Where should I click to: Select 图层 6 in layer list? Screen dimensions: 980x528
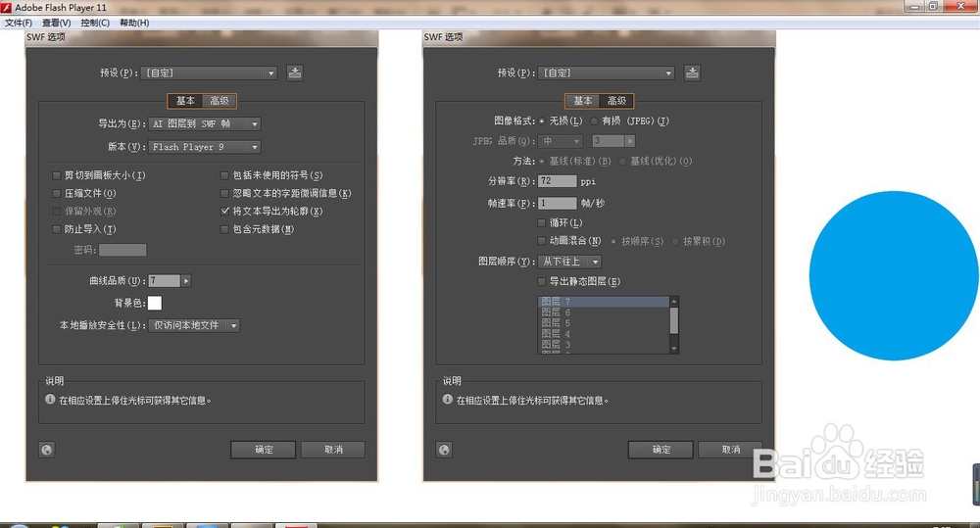[603, 312]
